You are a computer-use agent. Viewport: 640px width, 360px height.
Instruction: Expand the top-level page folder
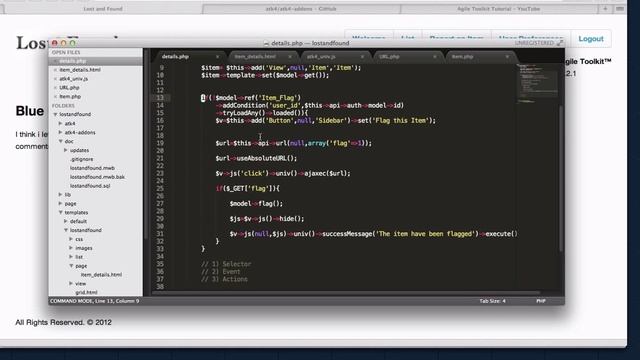pyautogui.click(x=60, y=203)
